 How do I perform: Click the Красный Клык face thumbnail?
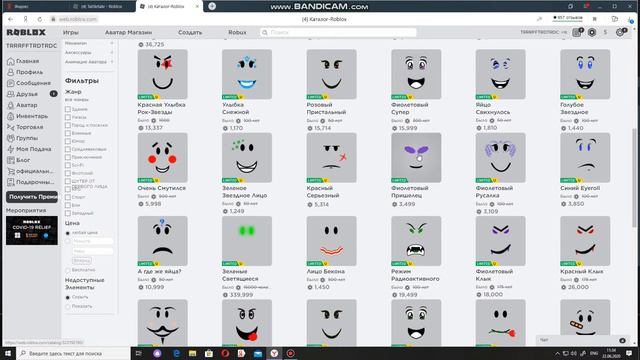[585, 241]
